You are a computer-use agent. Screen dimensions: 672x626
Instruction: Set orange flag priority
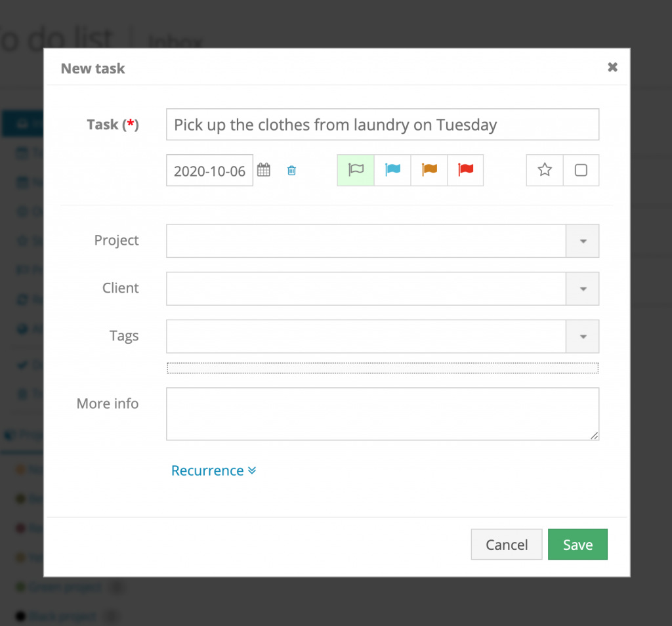tap(429, 170)
